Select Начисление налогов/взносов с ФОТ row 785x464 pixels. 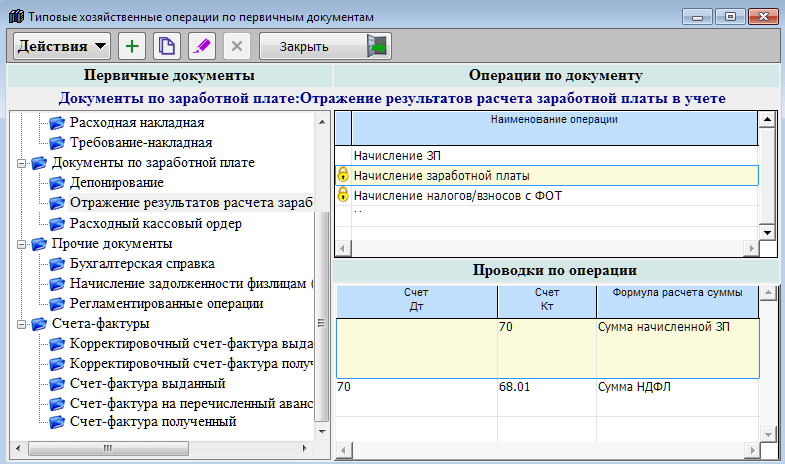point(547,196)
